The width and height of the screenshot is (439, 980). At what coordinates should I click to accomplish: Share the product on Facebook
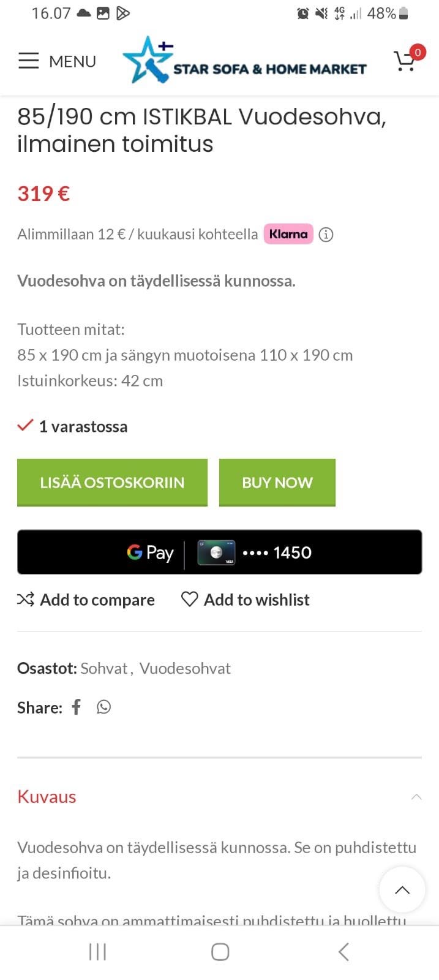click(76, 707)
